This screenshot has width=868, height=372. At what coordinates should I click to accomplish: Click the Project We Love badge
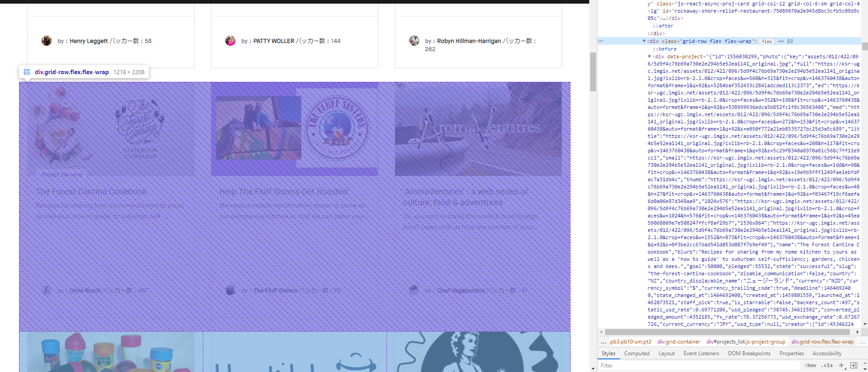pos(62,174)
